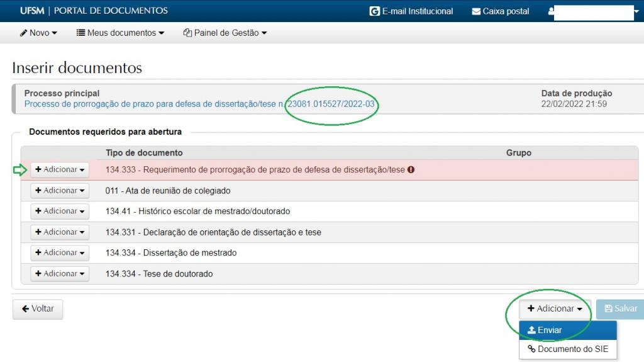Click the link icon for Documento do SIE
The image size is (644, 362).
coord(531,349)
